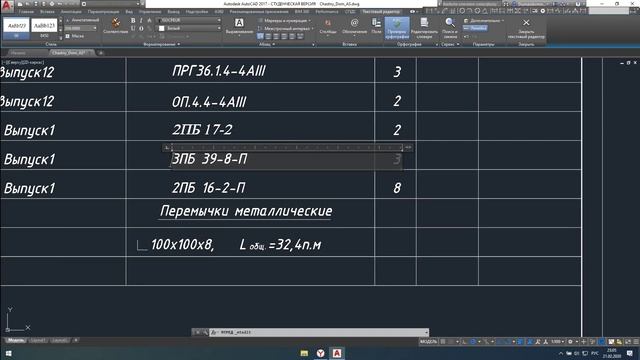Switch to the Модель layout tab

coord(16,340)
